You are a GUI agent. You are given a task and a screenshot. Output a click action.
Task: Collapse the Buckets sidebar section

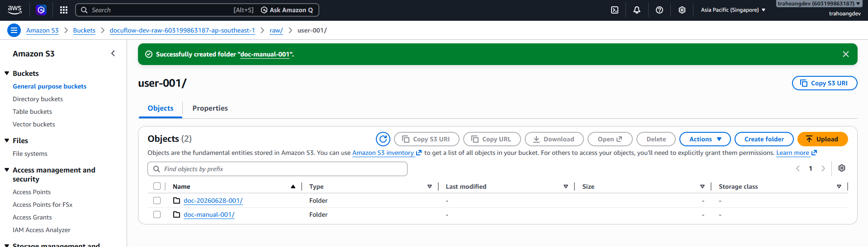coord(7,73)
